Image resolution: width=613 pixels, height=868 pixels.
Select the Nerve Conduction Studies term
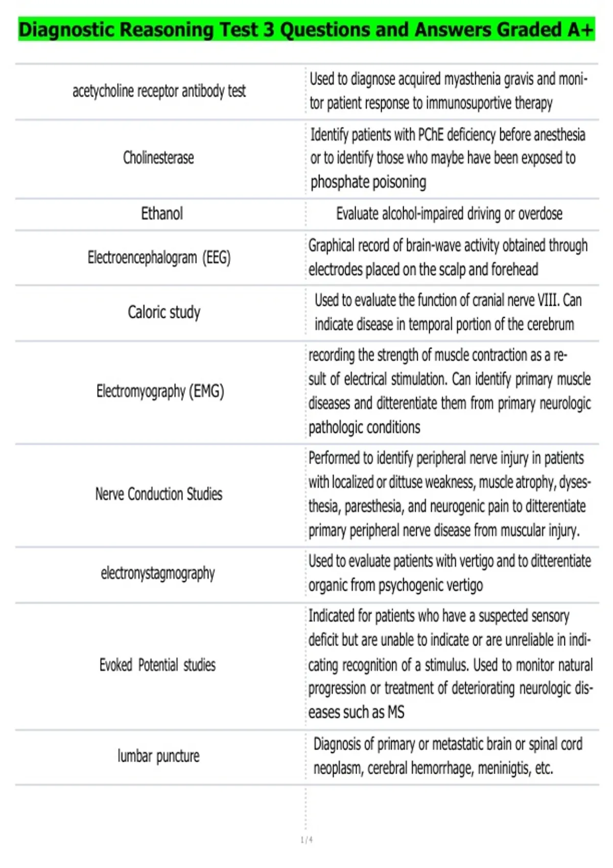[x=159, y=494]
